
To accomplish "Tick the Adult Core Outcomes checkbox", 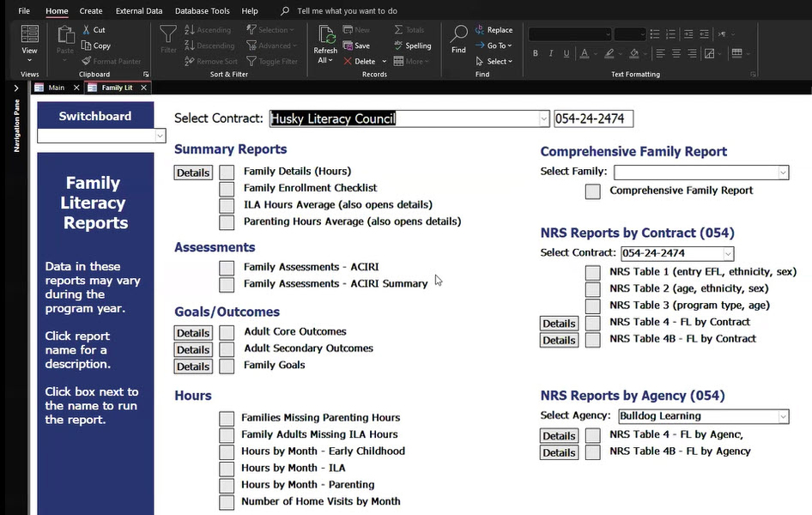I will [227, 332].
